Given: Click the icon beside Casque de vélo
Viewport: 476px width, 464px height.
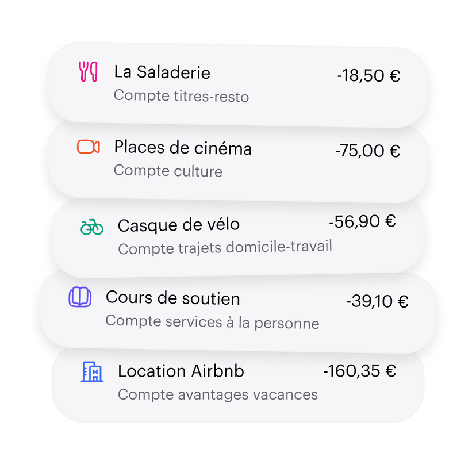Looking at the screenshot, I should pyautogui.click(x=91, y=226).
